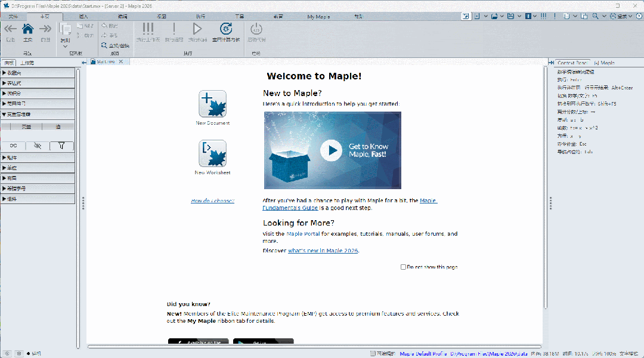The height and width of the screenshot is (358, 644).
Task: Expand the 收藏夹 palette
Action: pos(38,73)
